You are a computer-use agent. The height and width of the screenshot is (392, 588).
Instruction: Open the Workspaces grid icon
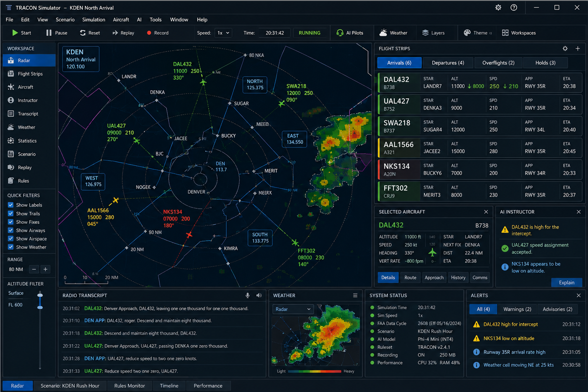tap(505, 33)
